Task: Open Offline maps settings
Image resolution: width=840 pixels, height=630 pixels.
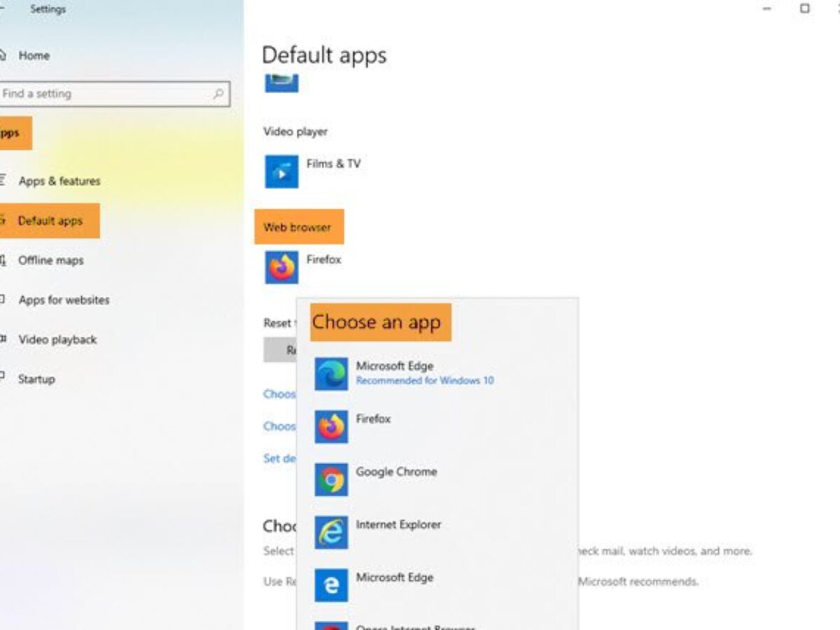Action: (51, 260)
